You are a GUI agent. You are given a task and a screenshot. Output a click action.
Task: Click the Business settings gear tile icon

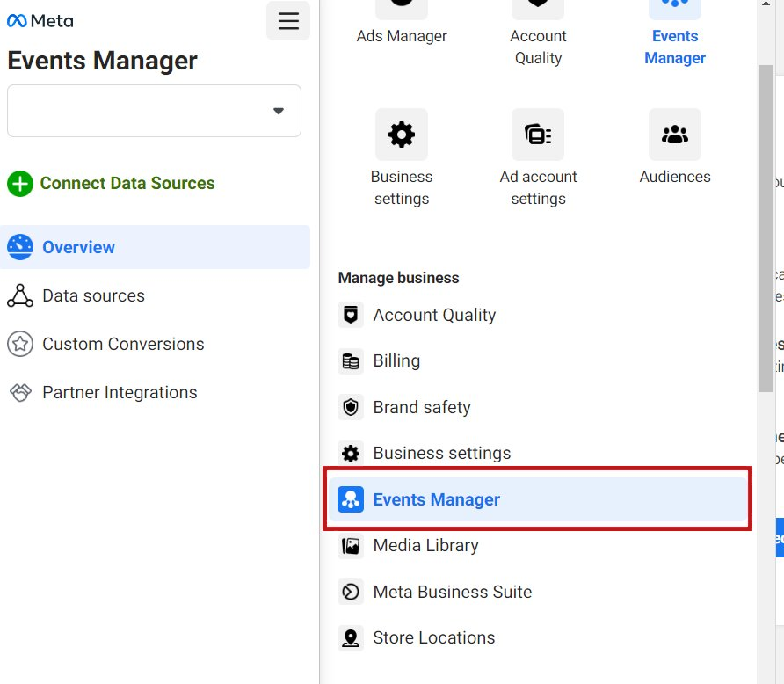click(x=402, y=135)
